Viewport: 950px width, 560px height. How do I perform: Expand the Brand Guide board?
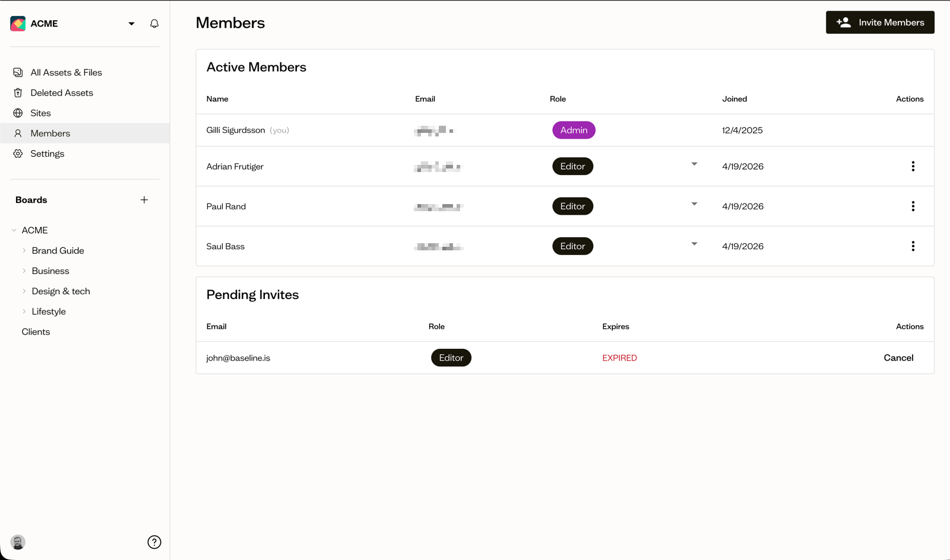click(24, 250)
